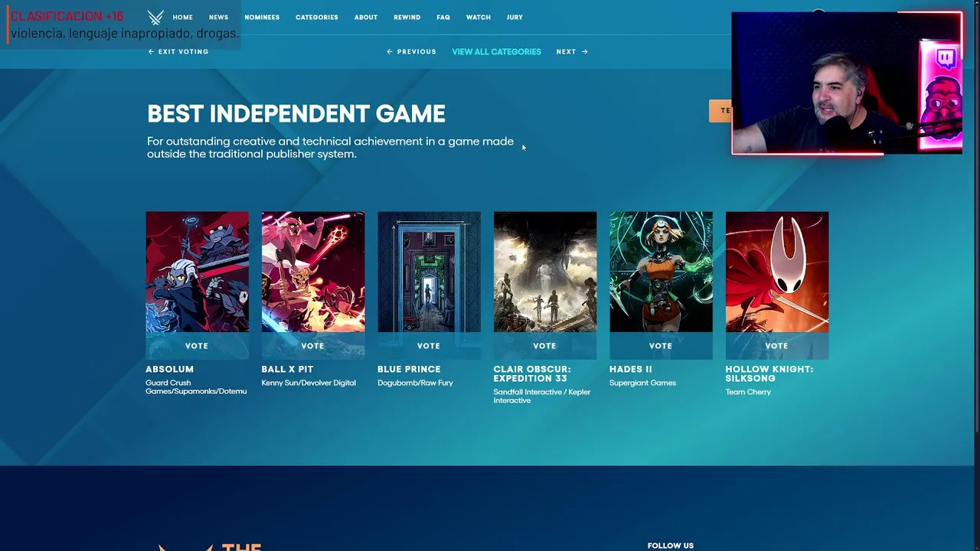980x551 pixels.
Task: Click Supergiant Games developer text
Action: pyautogui.click(x=642, y=383)
